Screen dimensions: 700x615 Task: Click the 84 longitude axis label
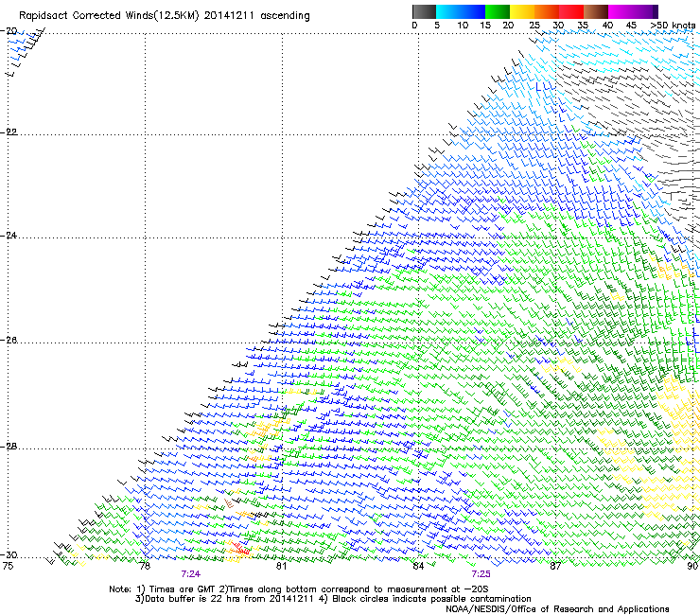[x=418, y=566]
